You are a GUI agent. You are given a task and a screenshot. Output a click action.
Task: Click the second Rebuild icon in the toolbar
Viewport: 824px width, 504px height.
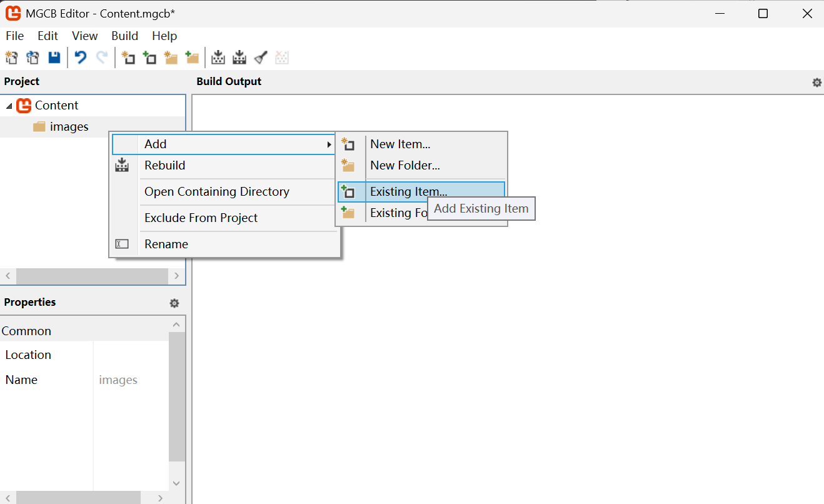pos(239,58)
